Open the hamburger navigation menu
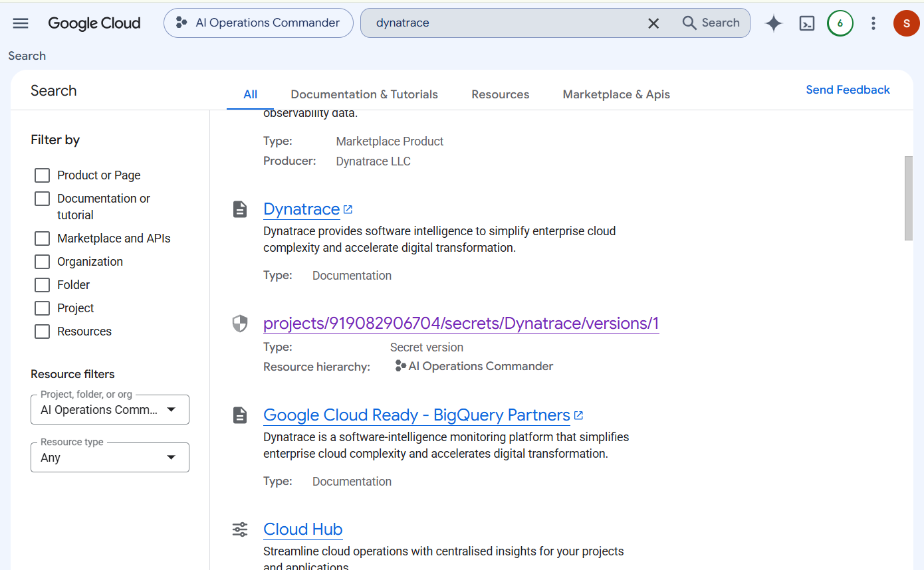 21,23
